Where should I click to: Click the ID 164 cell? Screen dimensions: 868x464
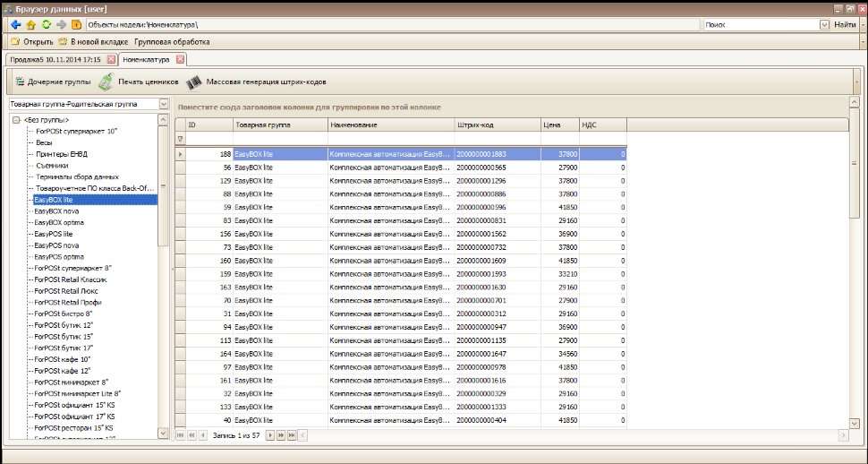(209, 354)
